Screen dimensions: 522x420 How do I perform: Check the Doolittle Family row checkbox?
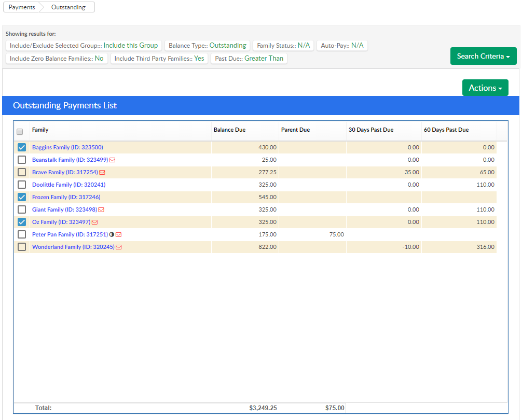[x=22, y=185]
